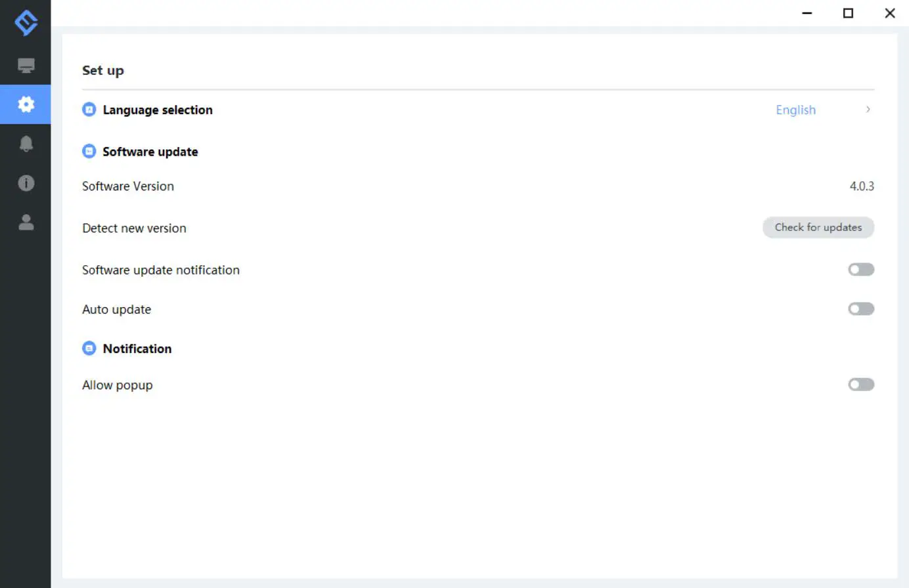Click the app logo in the sidebar
Viewport: 909px width, 588px height.
26,22
